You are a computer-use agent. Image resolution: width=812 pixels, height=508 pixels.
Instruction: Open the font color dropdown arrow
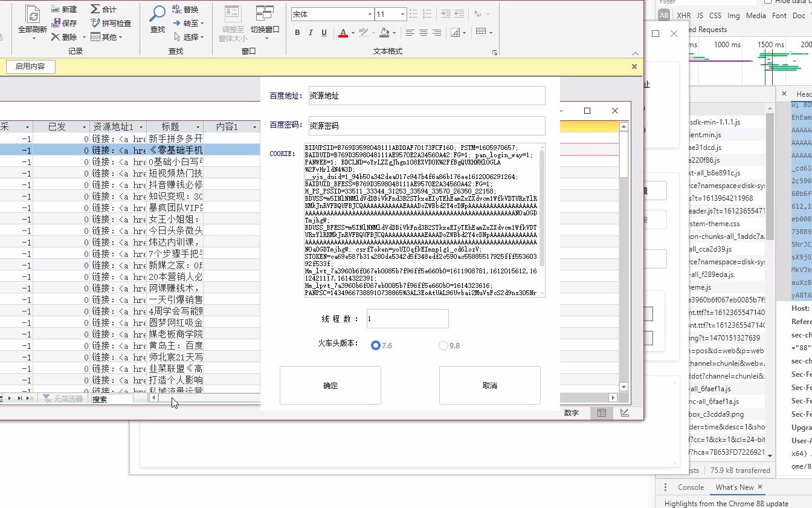pyautogui.click(x=352, y=33)
